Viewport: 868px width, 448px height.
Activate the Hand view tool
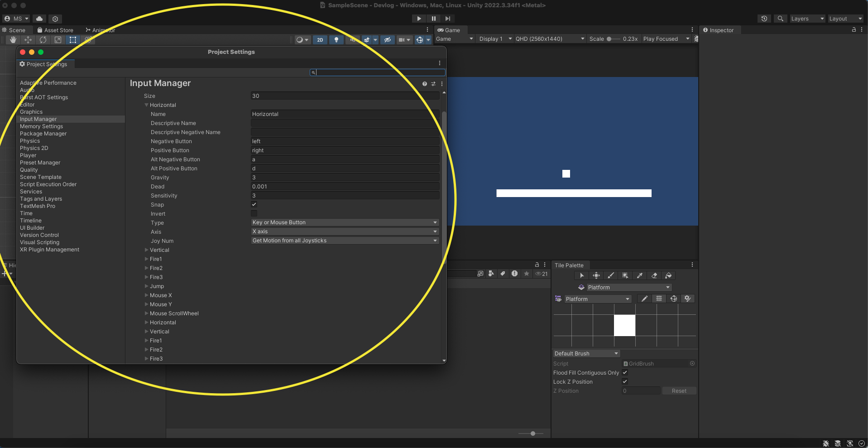click(x=13, y=40)
